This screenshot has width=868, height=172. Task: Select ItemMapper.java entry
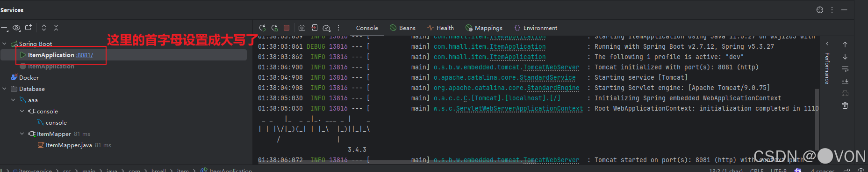coord(69,145)
